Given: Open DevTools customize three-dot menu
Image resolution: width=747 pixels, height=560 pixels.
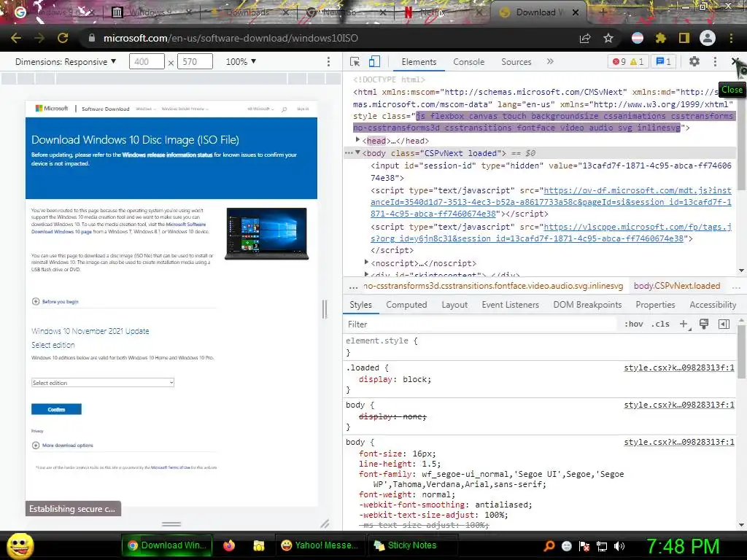Looking at the screenshot, I should click(x=715, y=61).
